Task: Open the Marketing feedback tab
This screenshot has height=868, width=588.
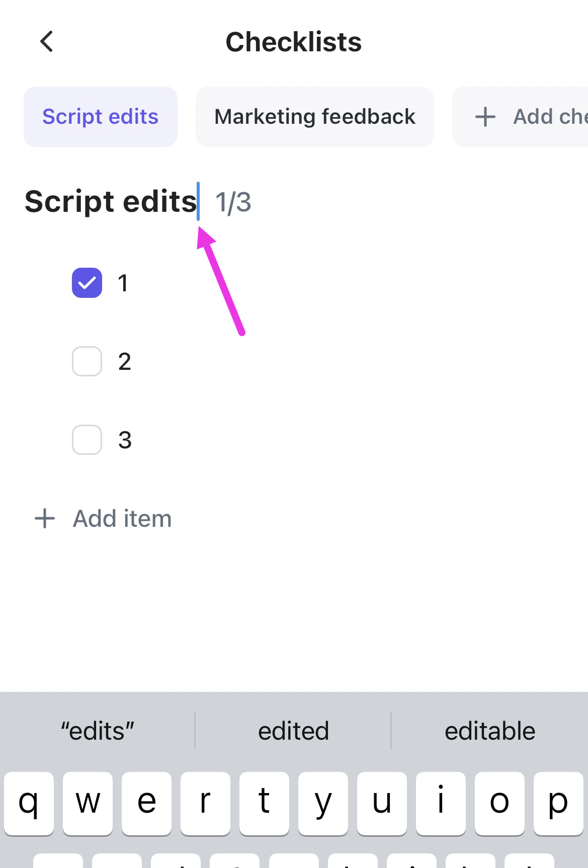Action: [x=315, y=117]
